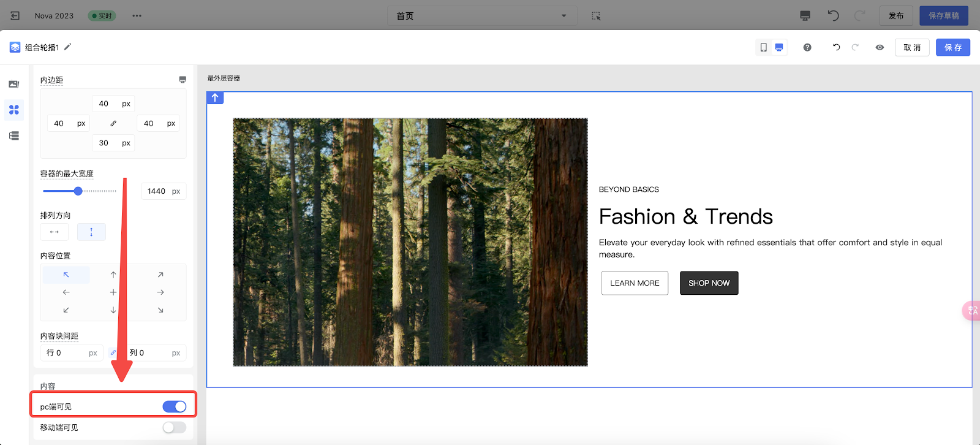Click the 发布 publish button
This screenshot has height=445, width=980.
896,16
